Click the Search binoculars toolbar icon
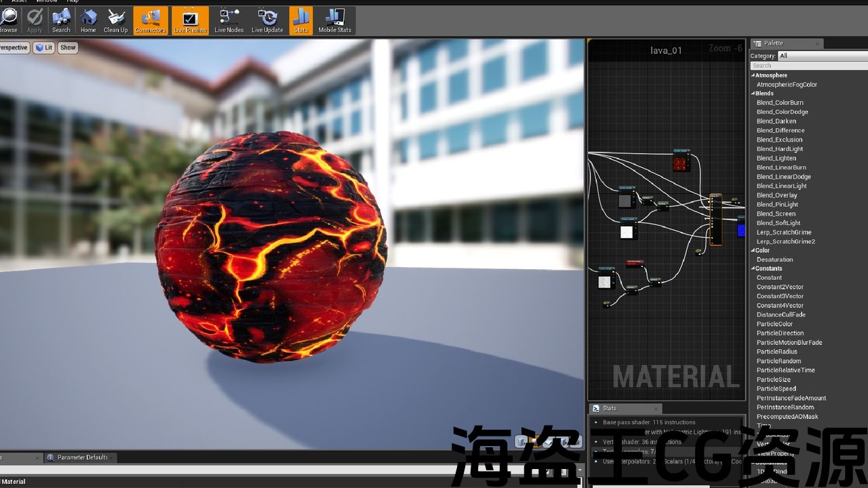868x488 pixels. pyautogui.click(x=61, y=20)
